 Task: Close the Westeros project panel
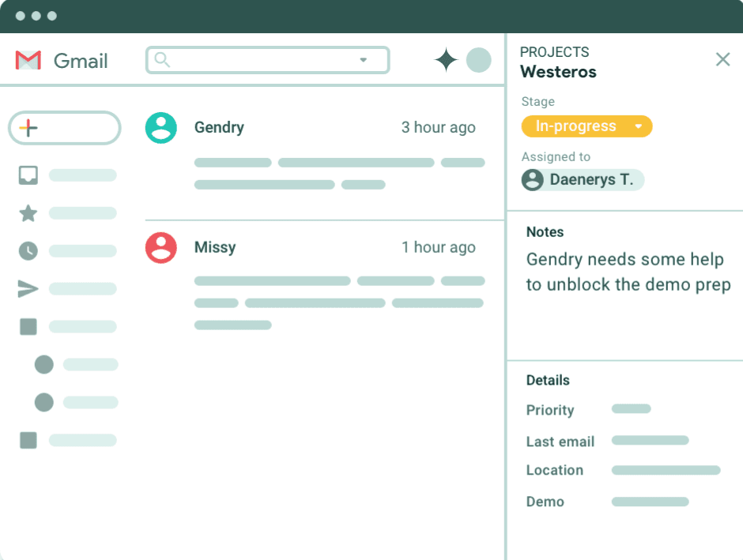click(x=722, y=60)
